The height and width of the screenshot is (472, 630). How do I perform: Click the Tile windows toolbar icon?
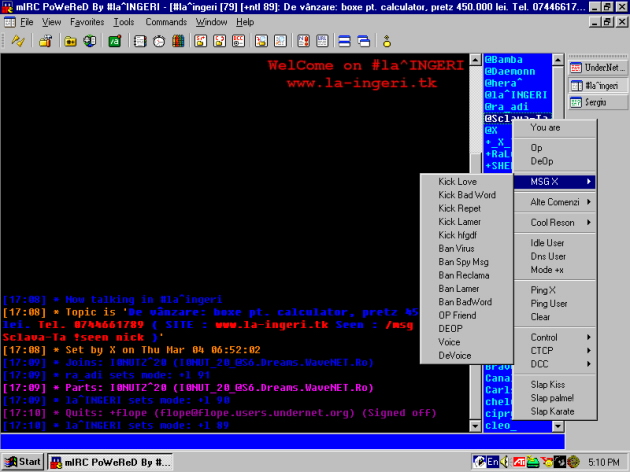[x=345, y=41]
